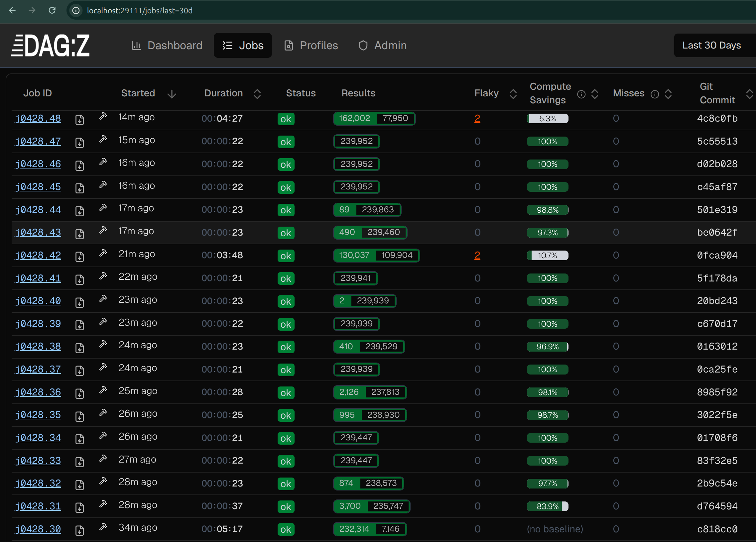The width and height of the screenshot is (756, 542).
Task: Open job j0428.30 link
Action: [38, 529]
